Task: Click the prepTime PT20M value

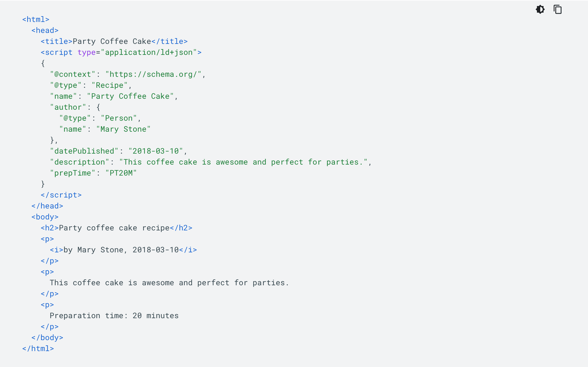Action: pos(121,173)
